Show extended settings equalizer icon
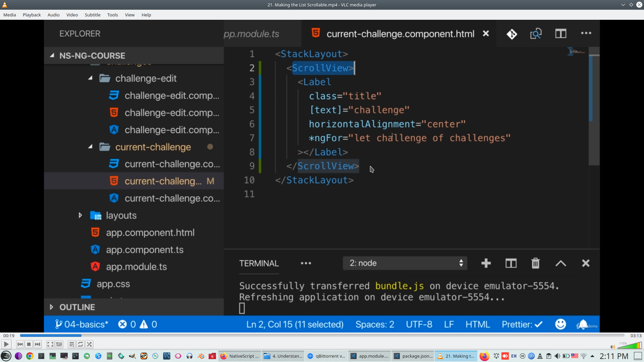644x362 pixels. (x=59, y=344)
